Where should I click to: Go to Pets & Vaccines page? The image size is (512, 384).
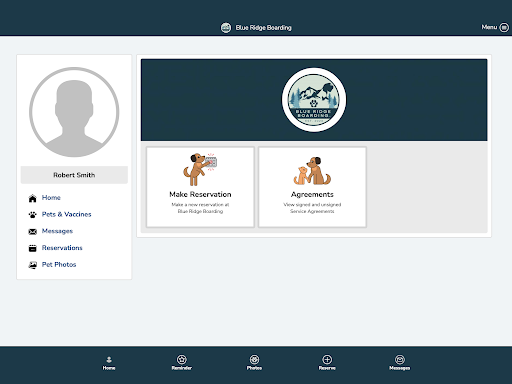tap(66, 214)
